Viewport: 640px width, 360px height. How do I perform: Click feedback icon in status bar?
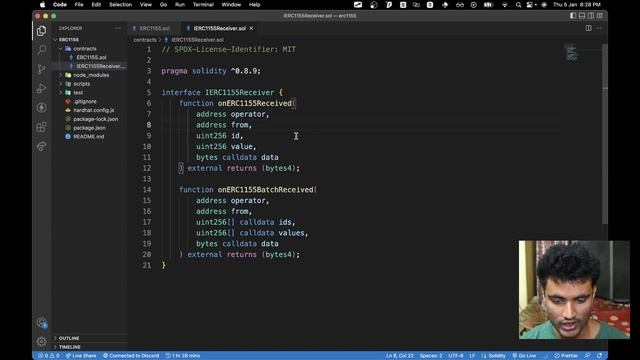(x=587, y=356)
